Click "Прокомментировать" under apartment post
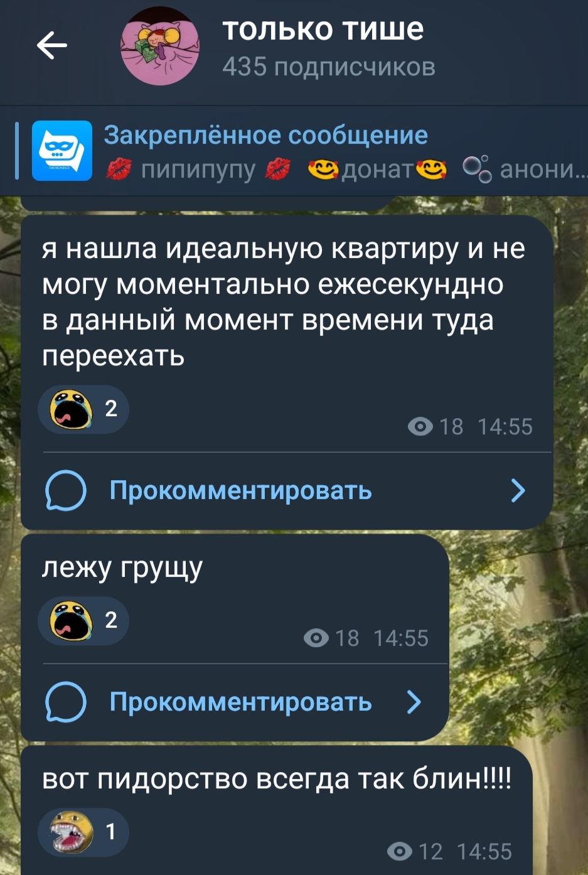 pos(240,490)
